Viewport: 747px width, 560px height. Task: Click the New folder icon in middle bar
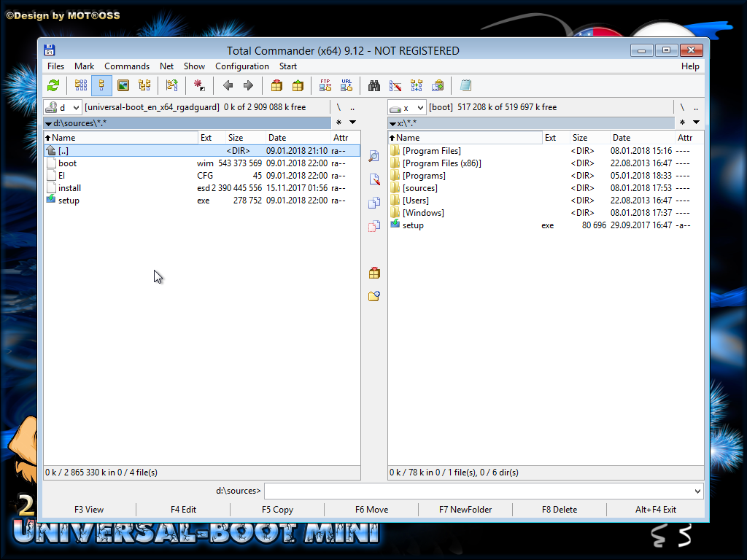(x=374, y=296)
